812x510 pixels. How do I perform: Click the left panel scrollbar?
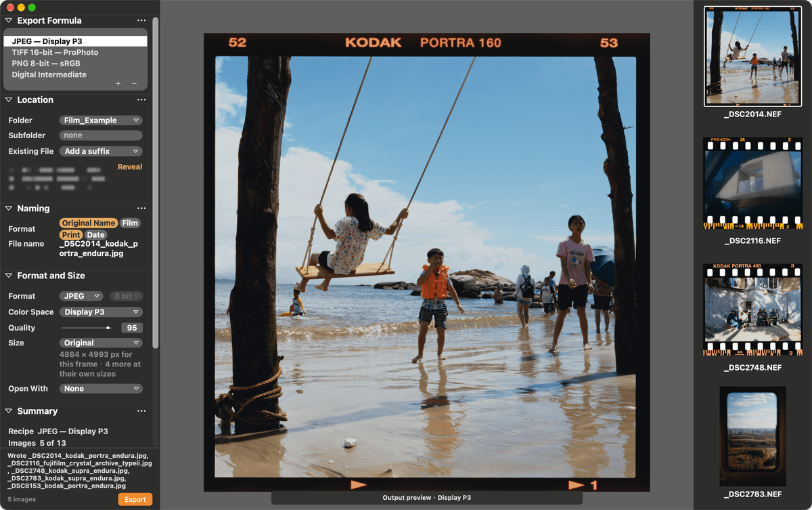(156, 183)
